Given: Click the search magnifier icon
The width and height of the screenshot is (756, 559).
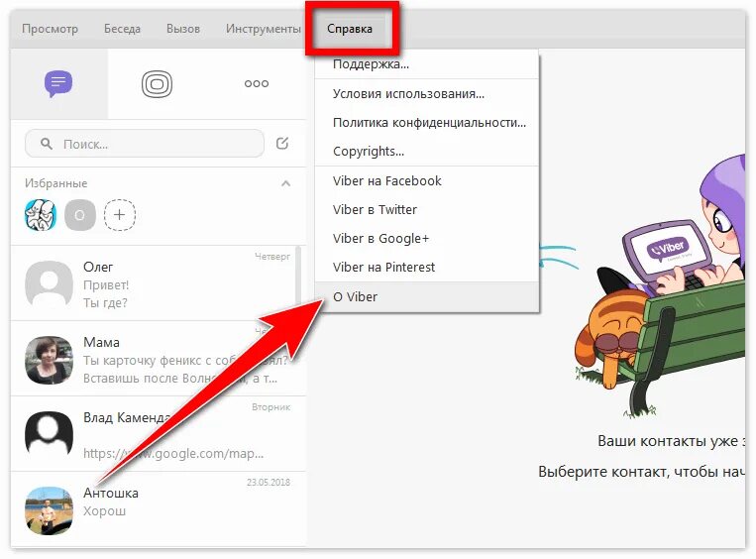Looking at the screenshot, I should click(47, 144).
